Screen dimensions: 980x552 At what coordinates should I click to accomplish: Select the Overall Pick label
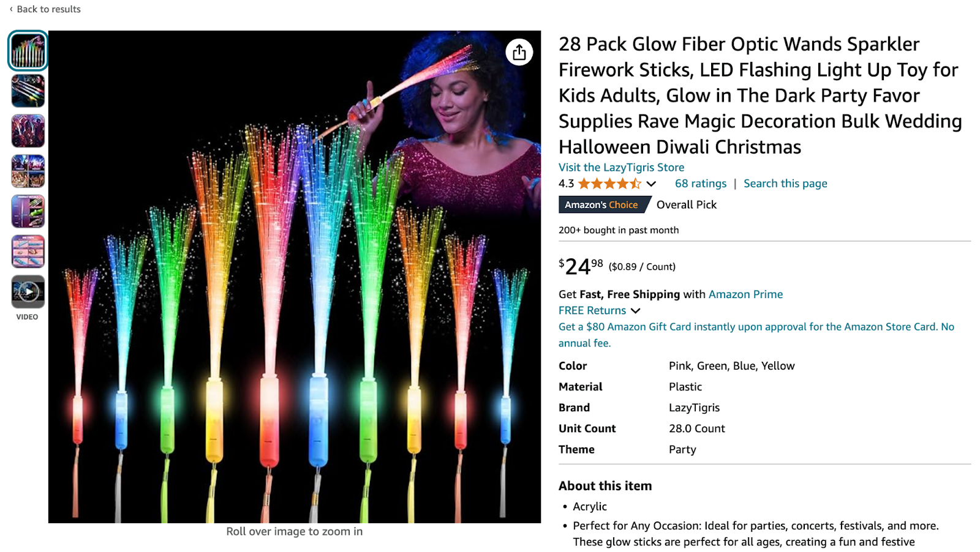[x=686, y=204]
